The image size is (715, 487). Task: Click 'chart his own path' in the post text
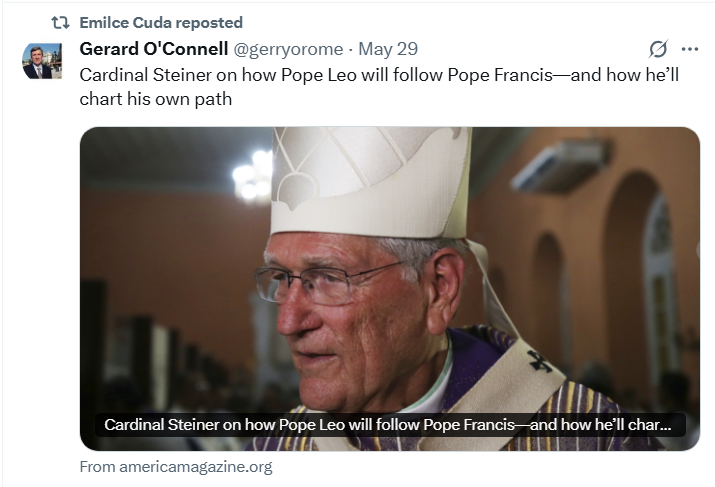[155, 99]
